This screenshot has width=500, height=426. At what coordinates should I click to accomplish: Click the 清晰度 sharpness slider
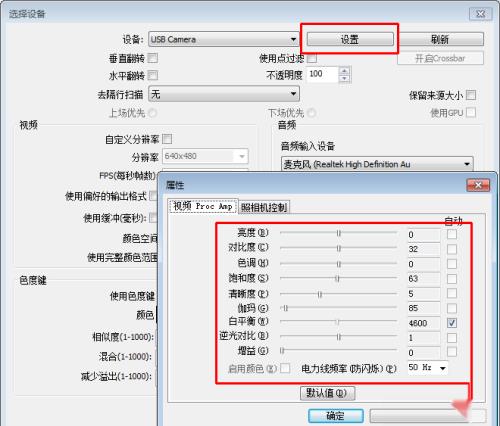338,294
